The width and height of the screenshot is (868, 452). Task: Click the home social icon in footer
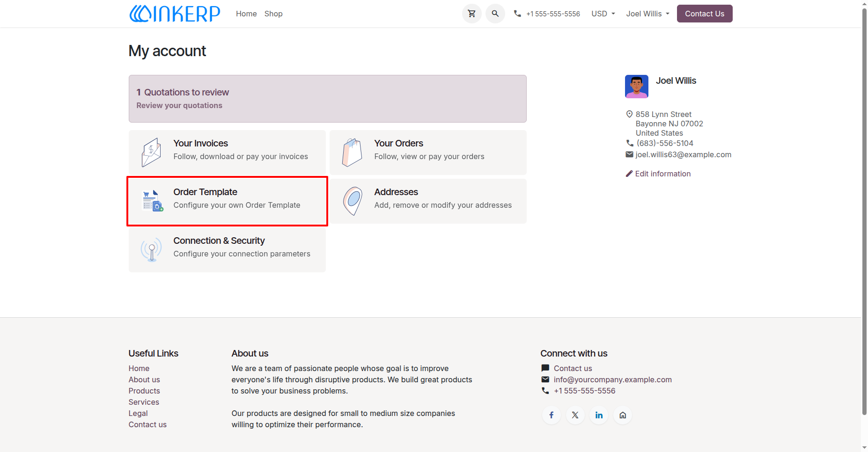(x=623, y=415)
